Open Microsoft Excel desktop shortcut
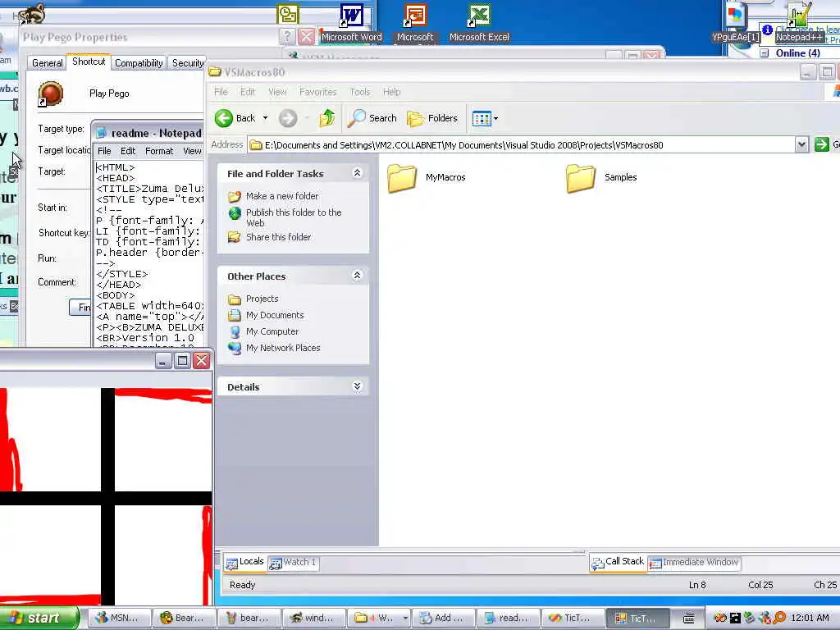 tap(479, 22)
